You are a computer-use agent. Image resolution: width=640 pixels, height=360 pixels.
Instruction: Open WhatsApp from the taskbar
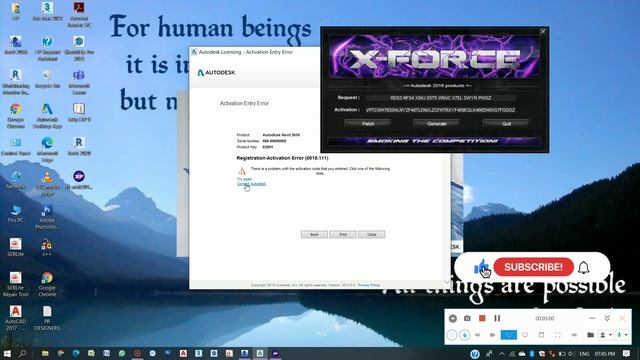pyautogui.click(x=122, y=353)
